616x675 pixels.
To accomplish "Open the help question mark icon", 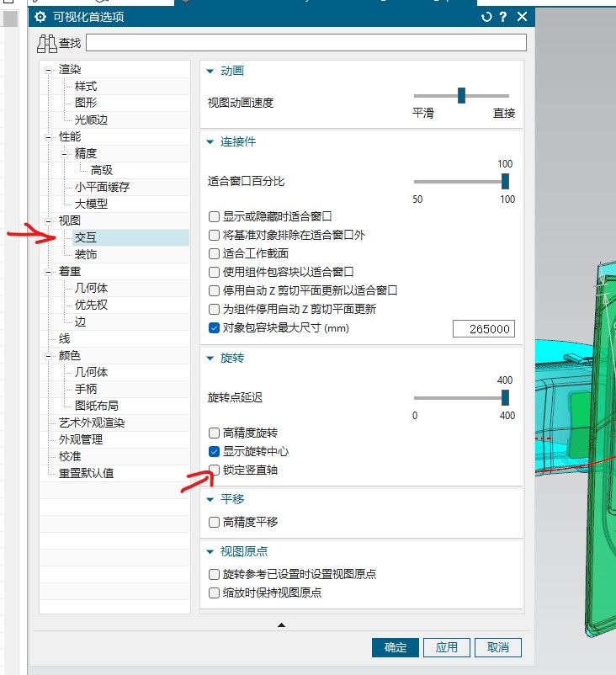I will point(502,17).
